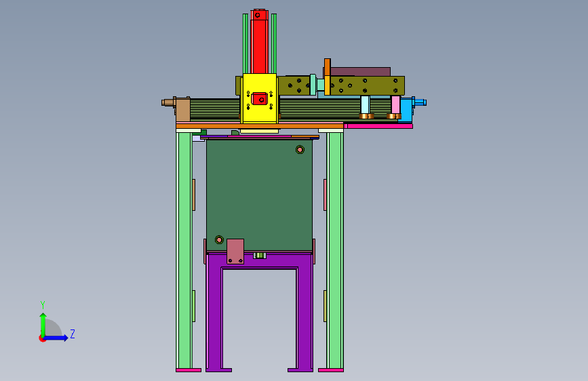The height and width of the screenshot is (381, 588).
Task: Click the green Y axis arrow on triad
Action: tap(43, 325)
